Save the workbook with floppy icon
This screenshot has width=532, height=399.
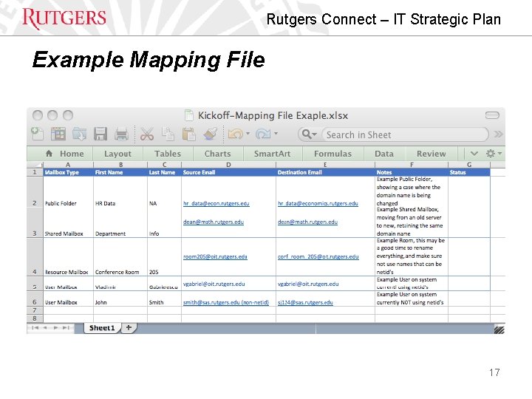[x=100, y=134]
